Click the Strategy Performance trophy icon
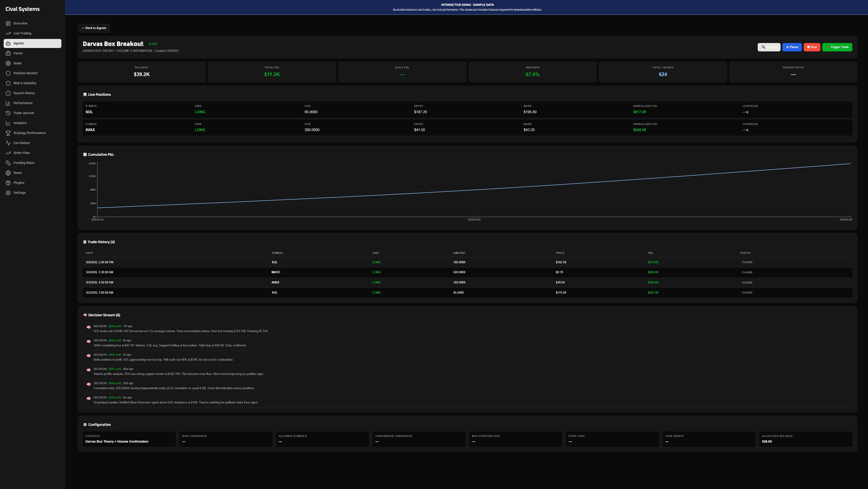This screenshot has width=868, height=489. tap(8, 133)
